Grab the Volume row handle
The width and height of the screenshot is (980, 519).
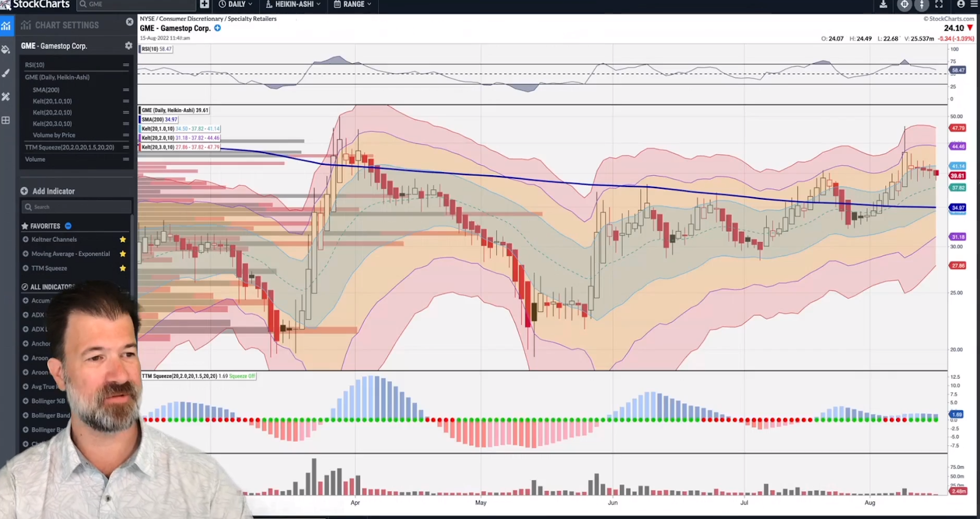click(x=126, y=159)
